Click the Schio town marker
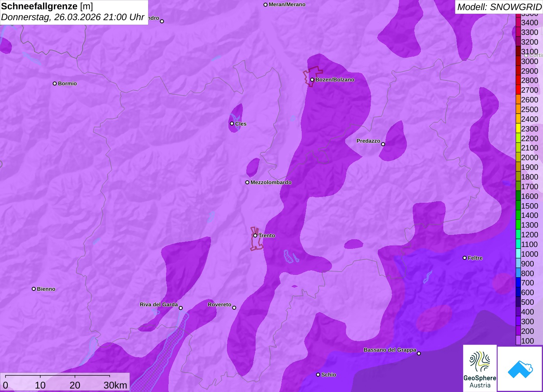This screenshot has height=392, width=543. click(318, 375)
